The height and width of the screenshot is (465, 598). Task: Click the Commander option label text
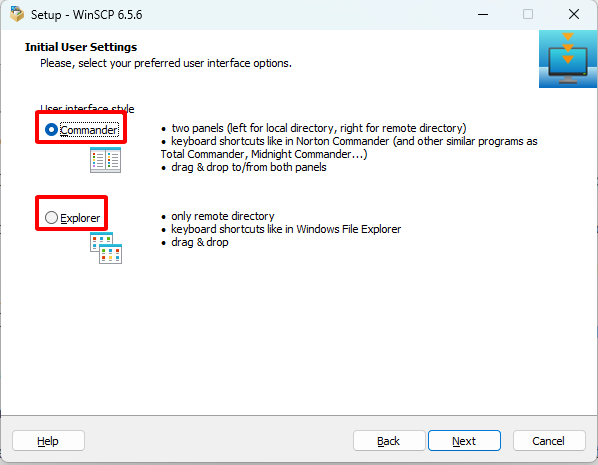(x=89, y=130)
